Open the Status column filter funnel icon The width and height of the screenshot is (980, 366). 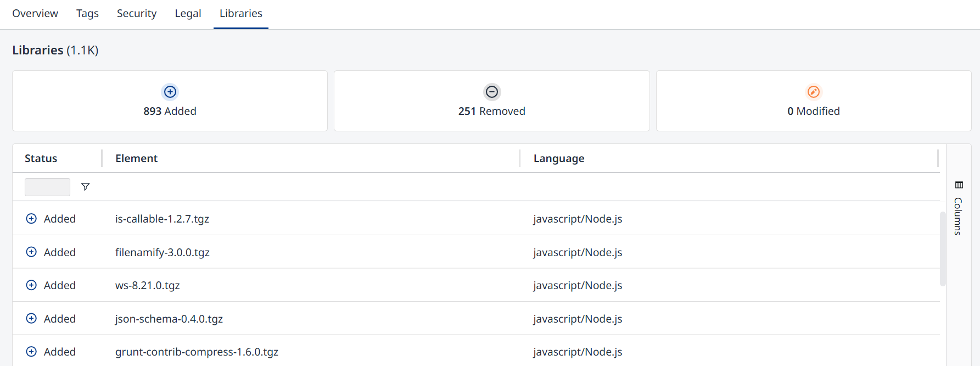pos(85,187)
